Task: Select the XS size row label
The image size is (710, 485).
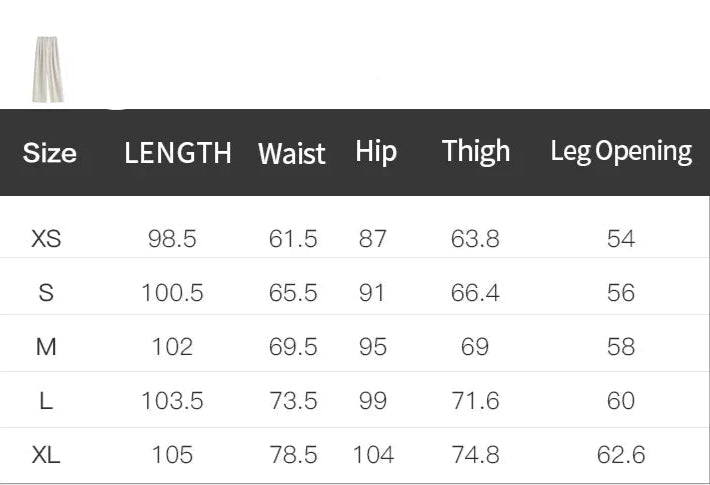Action: (46, 239)
